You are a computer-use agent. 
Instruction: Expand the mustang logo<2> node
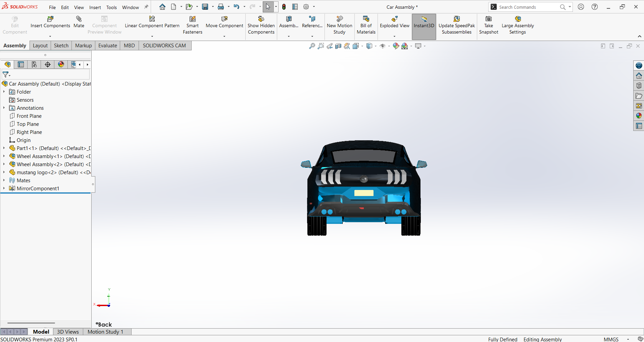tap(4, 172)
